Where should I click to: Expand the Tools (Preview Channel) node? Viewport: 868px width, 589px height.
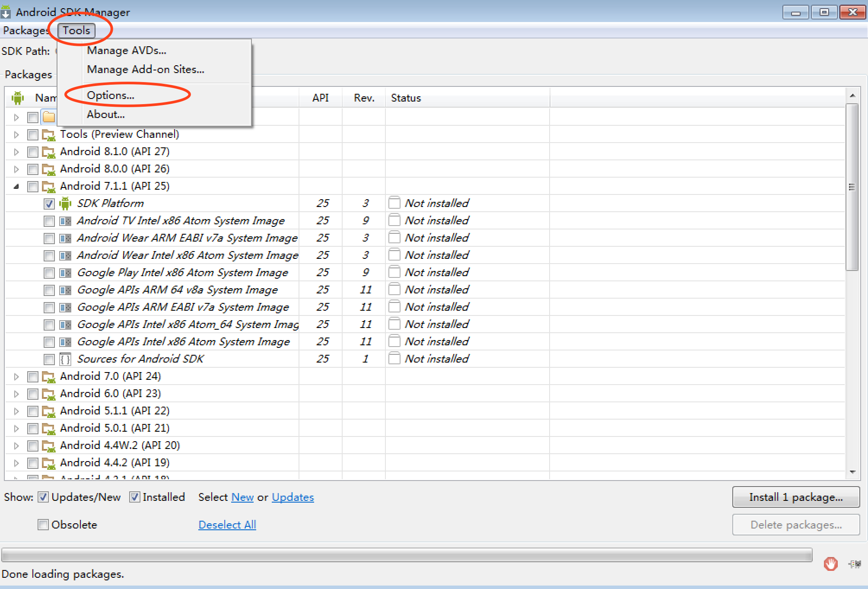pos(16,135)
